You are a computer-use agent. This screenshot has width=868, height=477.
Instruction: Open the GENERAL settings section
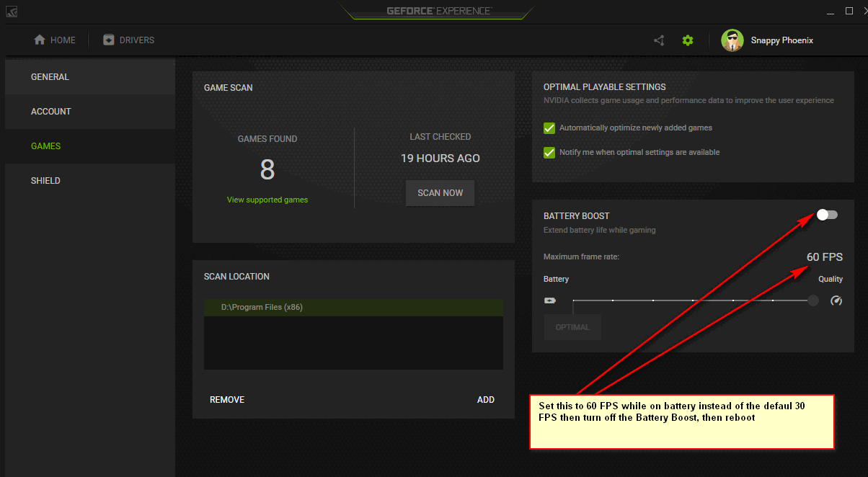pyautogui.click(x=90, y=77)
